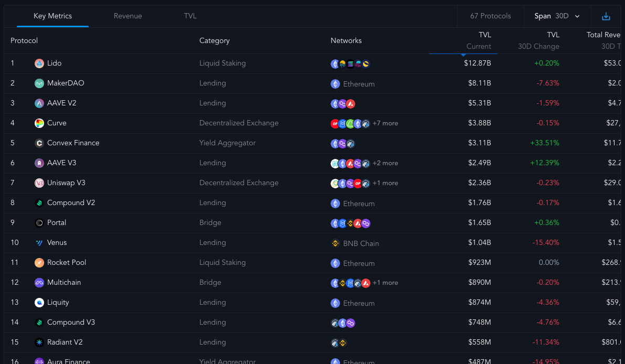Sort by Category column header
The height and width of the screenshot is (364, 625).
[x=215, y=40]
